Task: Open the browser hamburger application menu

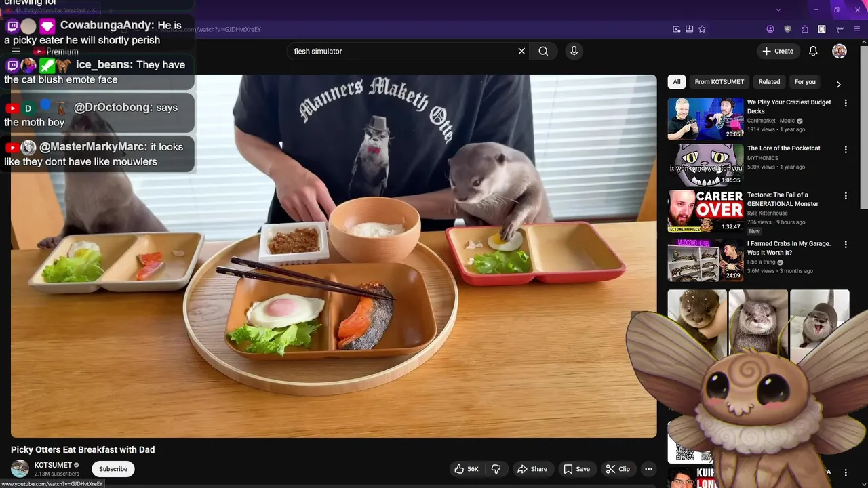Action: point(857,29)
